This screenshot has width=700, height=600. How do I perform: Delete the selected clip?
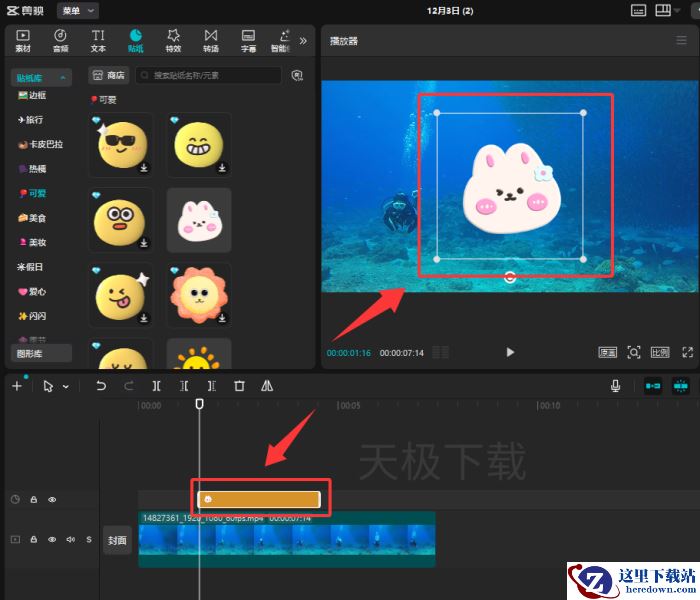(239, 386)
